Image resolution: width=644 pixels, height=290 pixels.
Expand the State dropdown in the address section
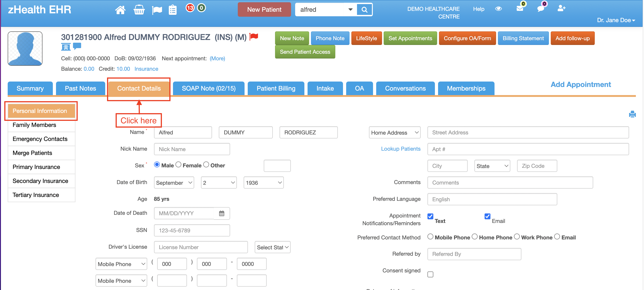[492, 166]
